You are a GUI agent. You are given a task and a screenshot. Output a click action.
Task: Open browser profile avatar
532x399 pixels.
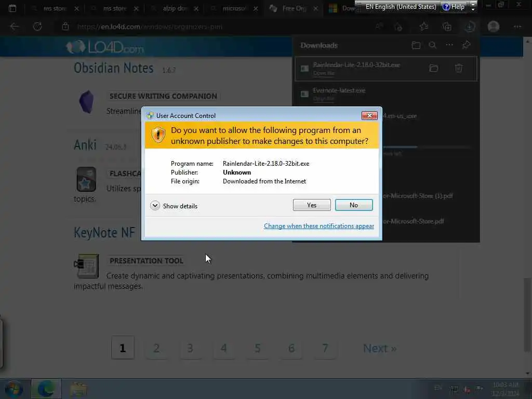(x=494, y=26)
